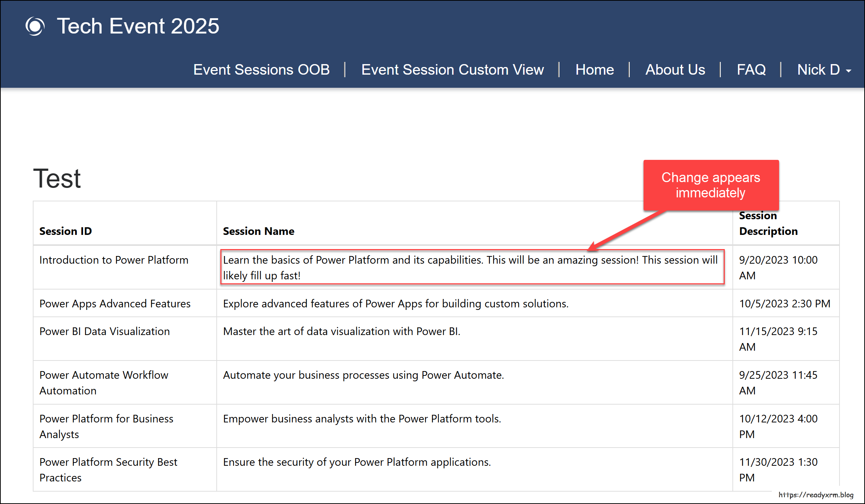Expand the caret next to Nick D

[x=849, y=70]
